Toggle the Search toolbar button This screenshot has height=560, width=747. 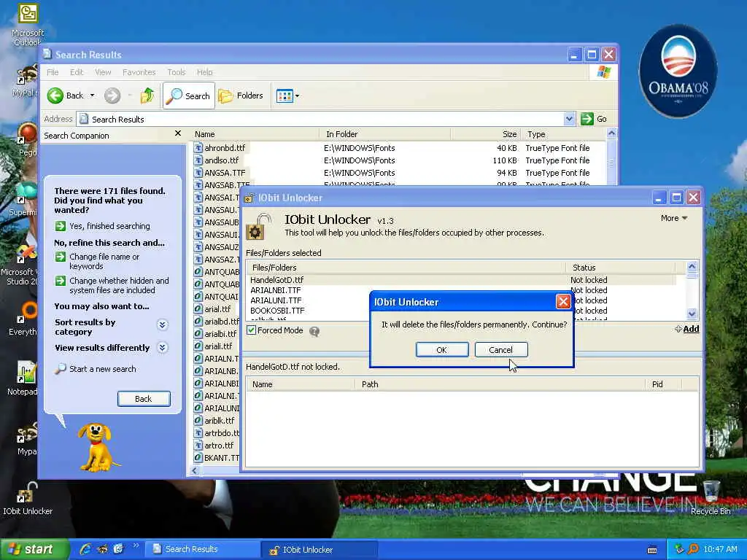(x=189, y=96)
